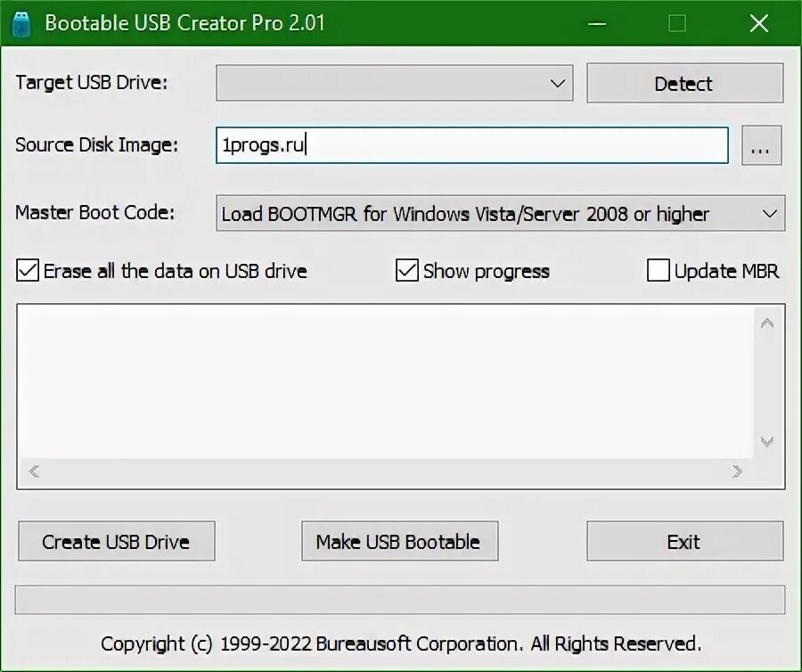Screen dimensions: 802x672
Task: Click Make USB Bootable
Action: [399, 541]
